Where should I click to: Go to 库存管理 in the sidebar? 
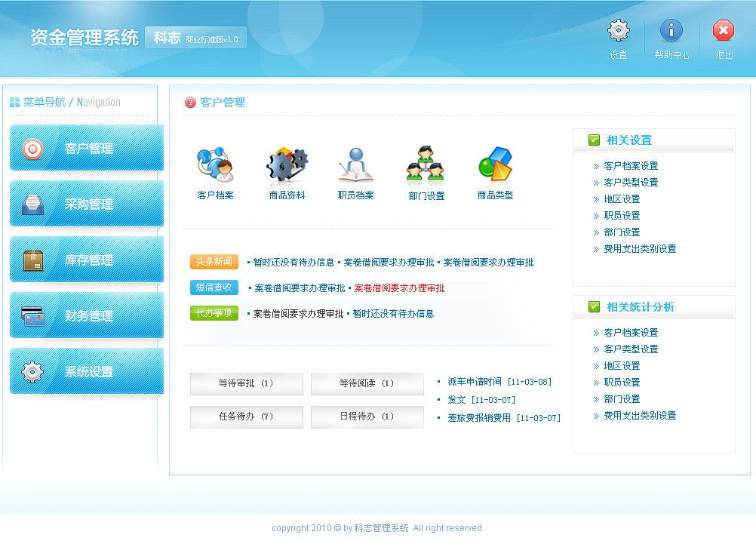(x=87, y=260)
